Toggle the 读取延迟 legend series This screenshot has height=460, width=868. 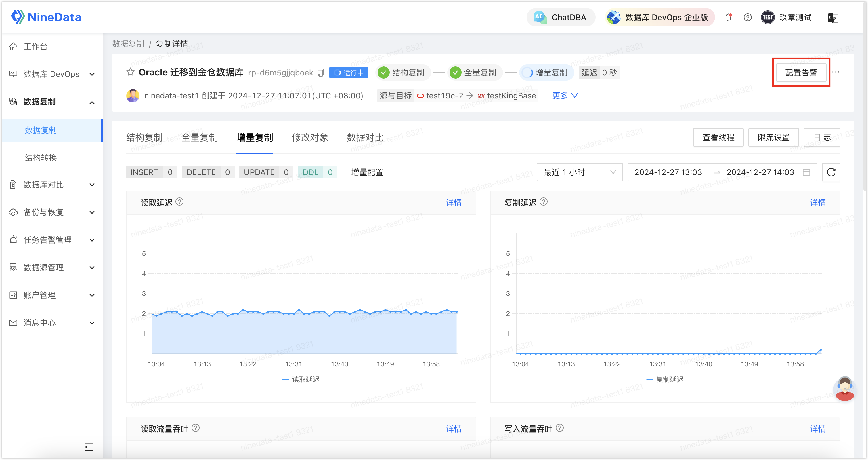coord(301,379)
